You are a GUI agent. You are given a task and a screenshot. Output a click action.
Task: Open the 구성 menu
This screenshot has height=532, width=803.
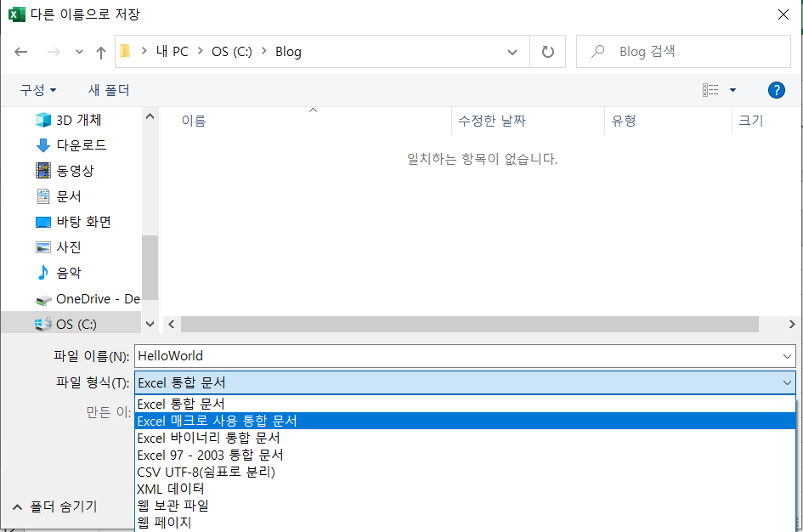pyautogui.click(x=38, y=90)
